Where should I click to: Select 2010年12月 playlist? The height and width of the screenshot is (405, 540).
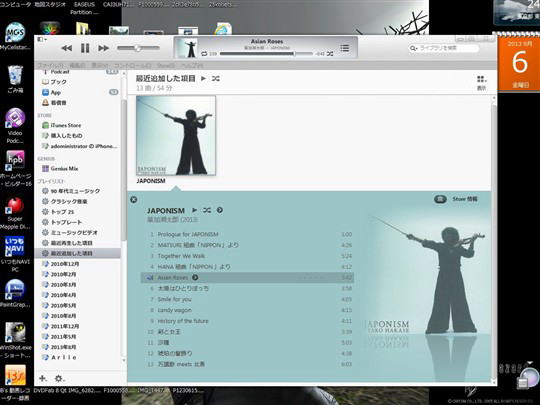point(65,264)
